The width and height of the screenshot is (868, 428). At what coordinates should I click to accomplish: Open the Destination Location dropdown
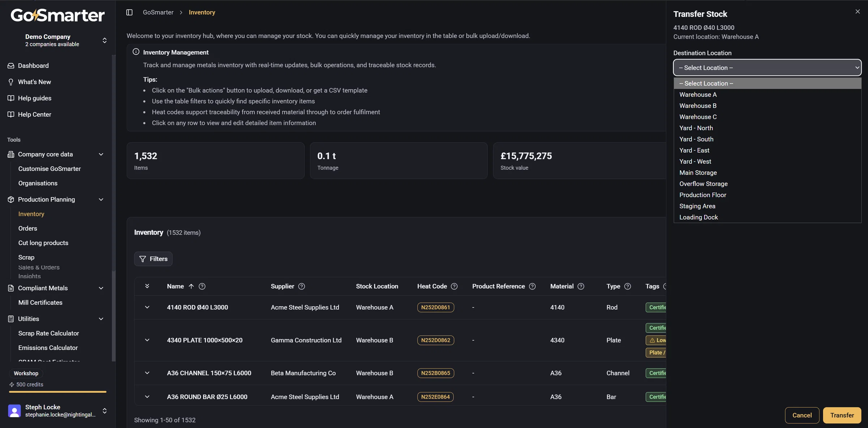(767, 68)
